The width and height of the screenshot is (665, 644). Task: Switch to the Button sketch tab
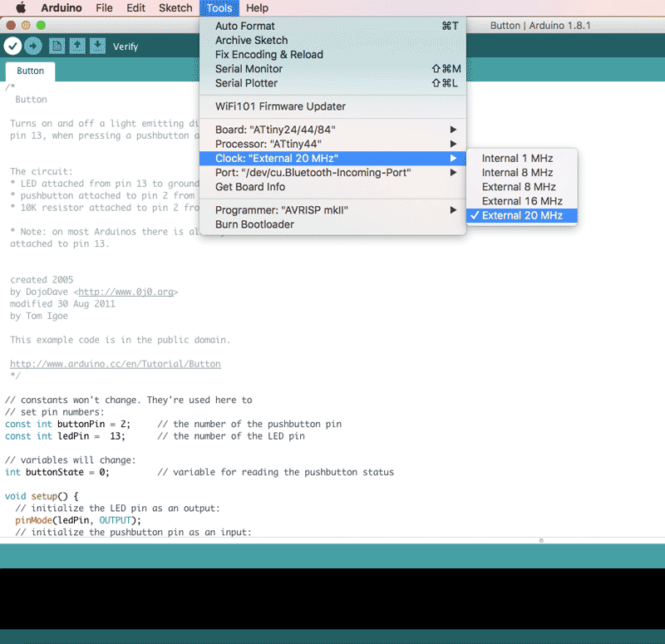(x=30, y=71)
